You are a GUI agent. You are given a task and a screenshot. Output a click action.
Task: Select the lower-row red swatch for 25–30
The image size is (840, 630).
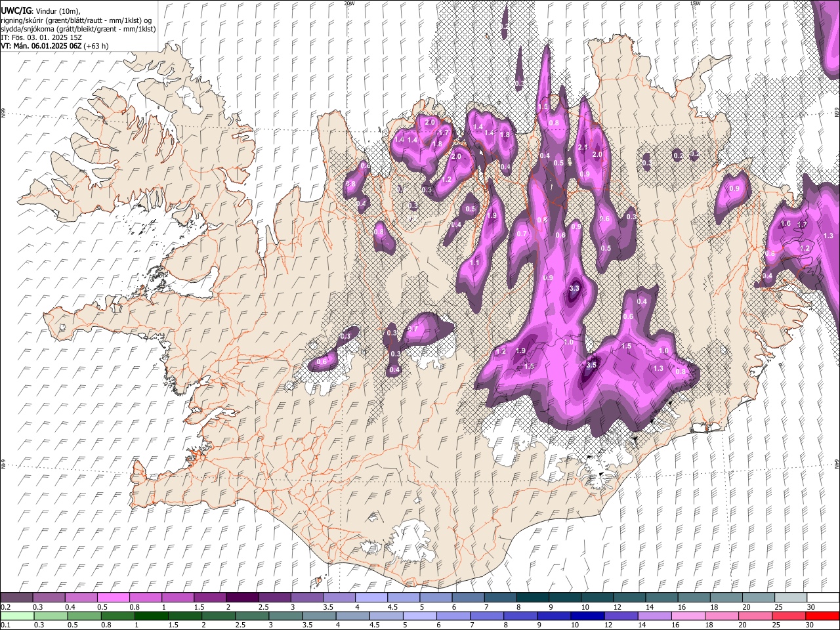pos(788,616)
